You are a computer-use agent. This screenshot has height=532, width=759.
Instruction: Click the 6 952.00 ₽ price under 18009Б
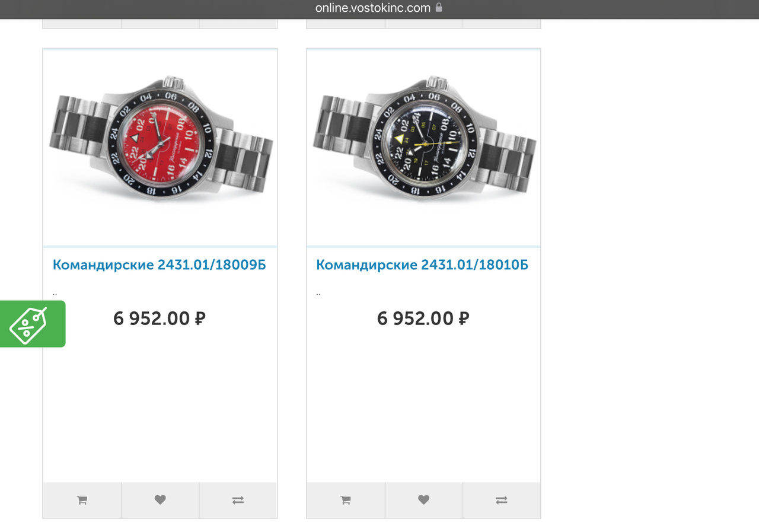click(x=160, y=318)
